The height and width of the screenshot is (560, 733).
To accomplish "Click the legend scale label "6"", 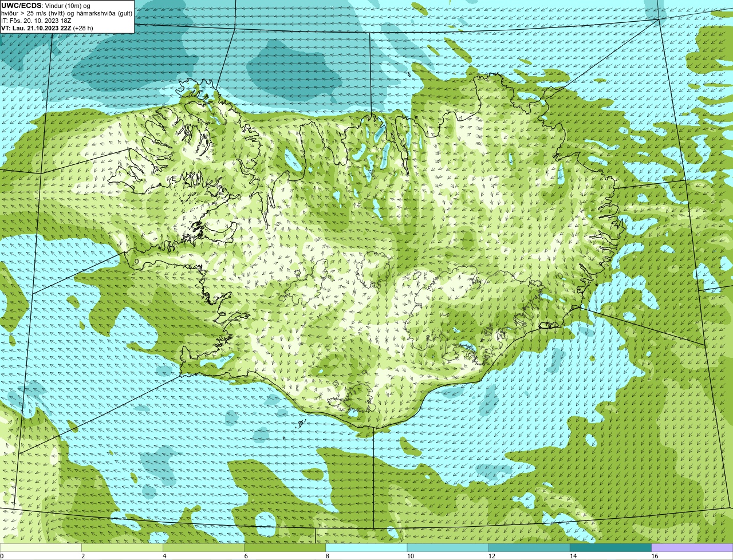I will point(246,556).
